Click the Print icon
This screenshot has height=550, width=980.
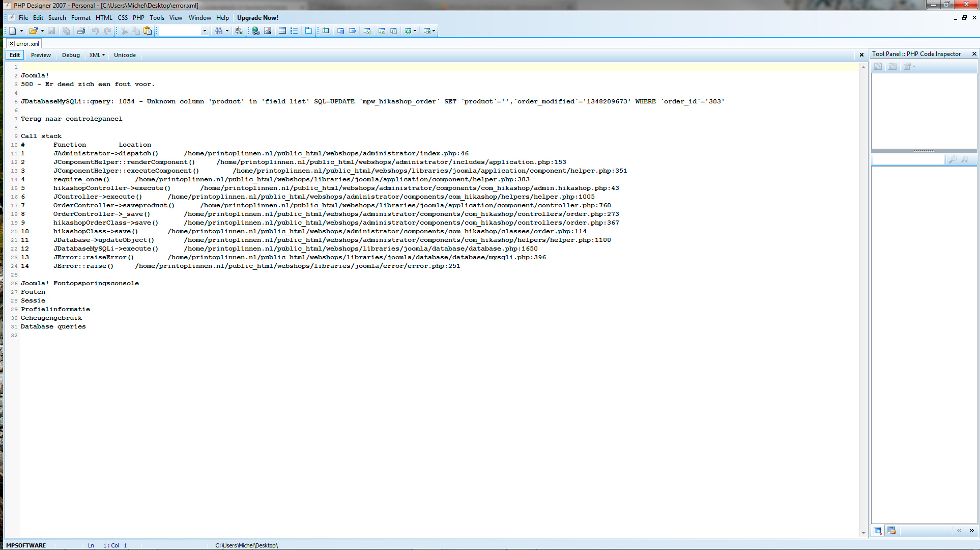81,31
